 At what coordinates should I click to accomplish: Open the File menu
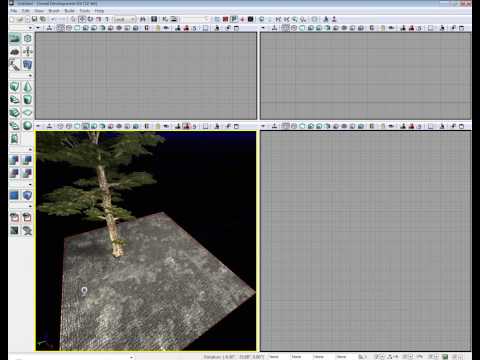click(14, 11)
